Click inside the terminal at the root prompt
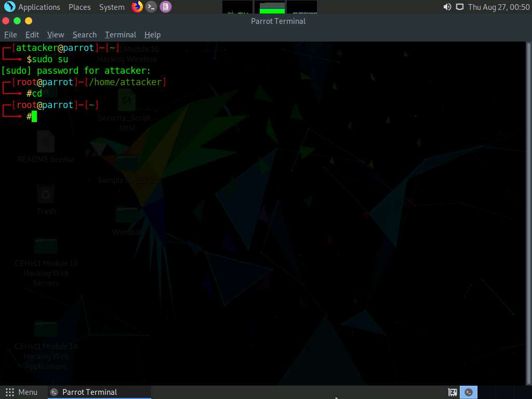 point(34,116)
